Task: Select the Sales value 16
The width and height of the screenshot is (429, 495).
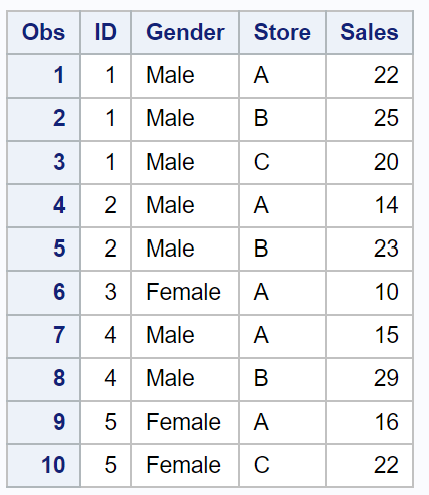Action: pos(387,422)
